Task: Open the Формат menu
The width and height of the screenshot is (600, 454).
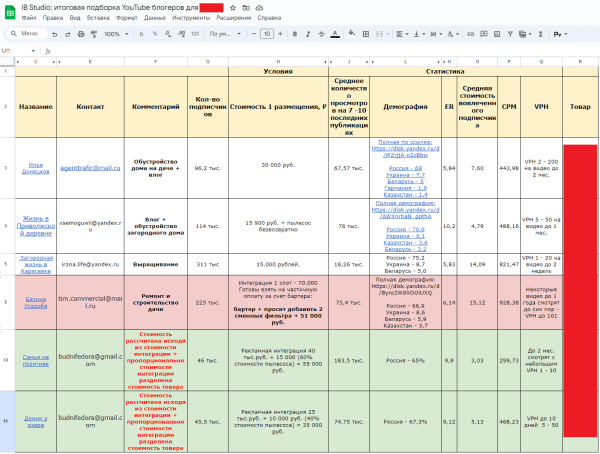Action: point(127,18)
